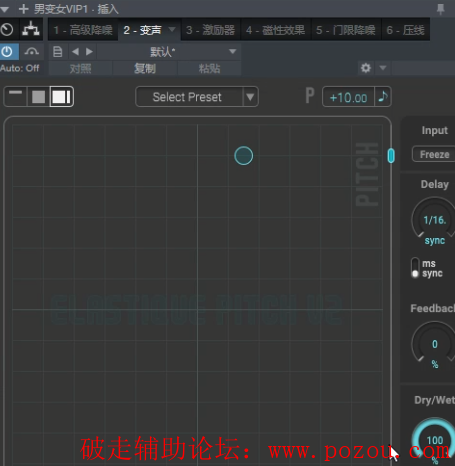455x466 pixels.
Task: Click the vertical pitch slider thumb
Action: click(391, 156)
